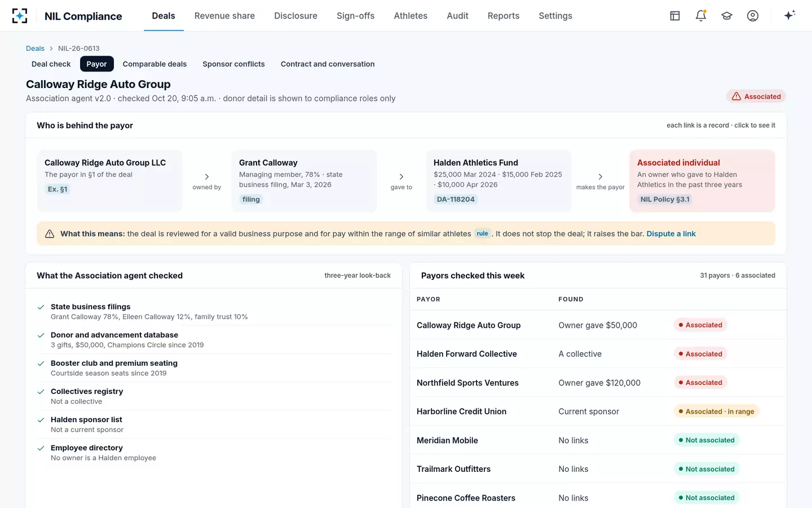Open Contract and conversation tab
This screenshot has height=508, width=812.
coord(328,64)
